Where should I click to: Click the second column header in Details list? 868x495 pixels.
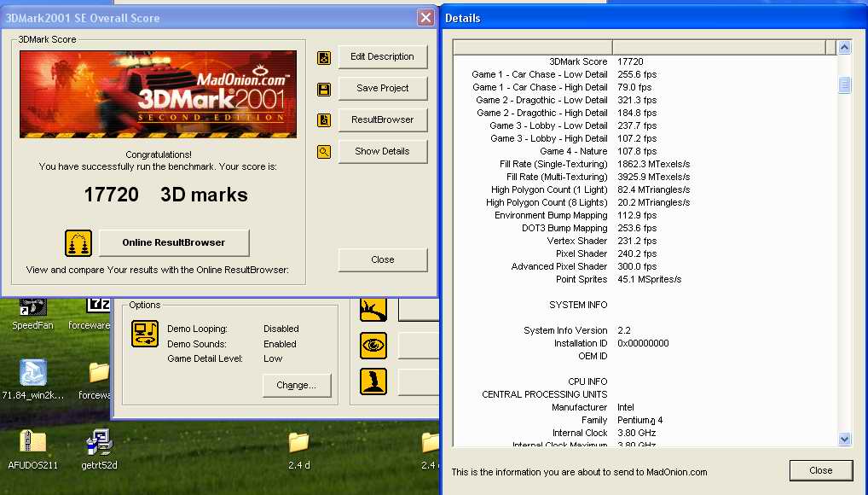tap(719, 47)
